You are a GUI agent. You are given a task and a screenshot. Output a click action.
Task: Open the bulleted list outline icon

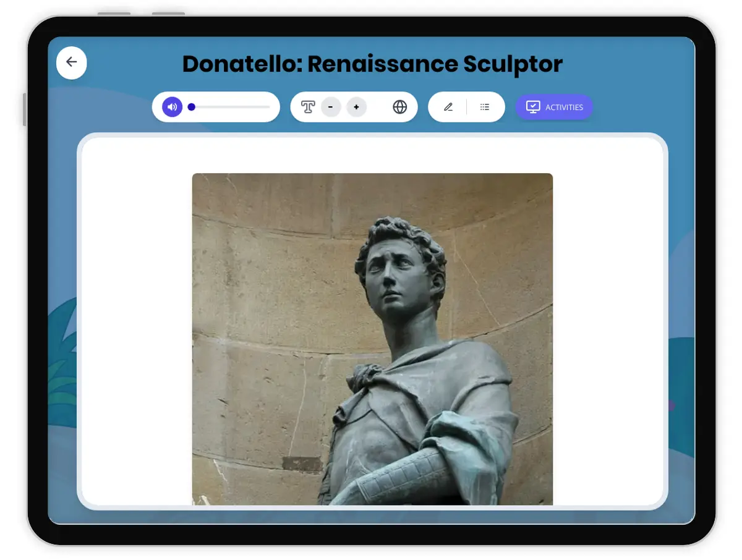click(x=485, y=107)
